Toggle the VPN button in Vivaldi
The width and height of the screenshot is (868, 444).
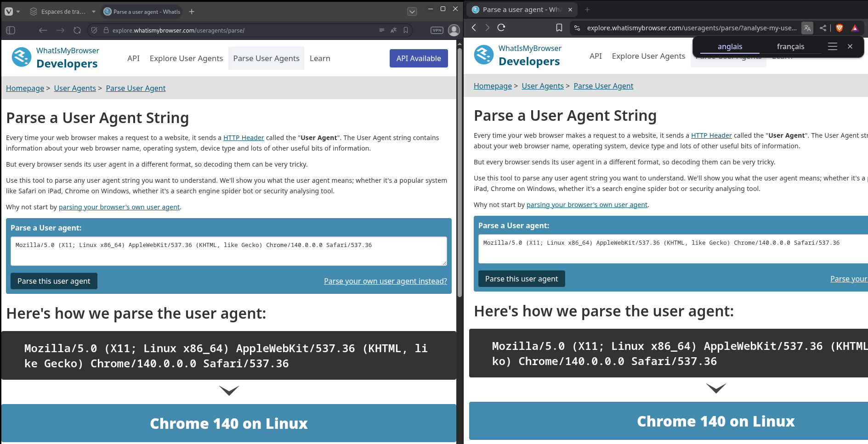point(437,30)
